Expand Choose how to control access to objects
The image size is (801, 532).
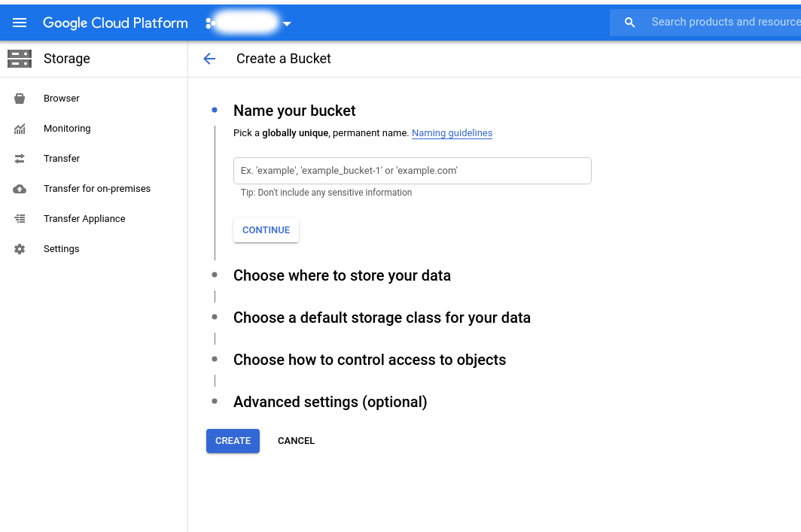click(x=370, y=360)
